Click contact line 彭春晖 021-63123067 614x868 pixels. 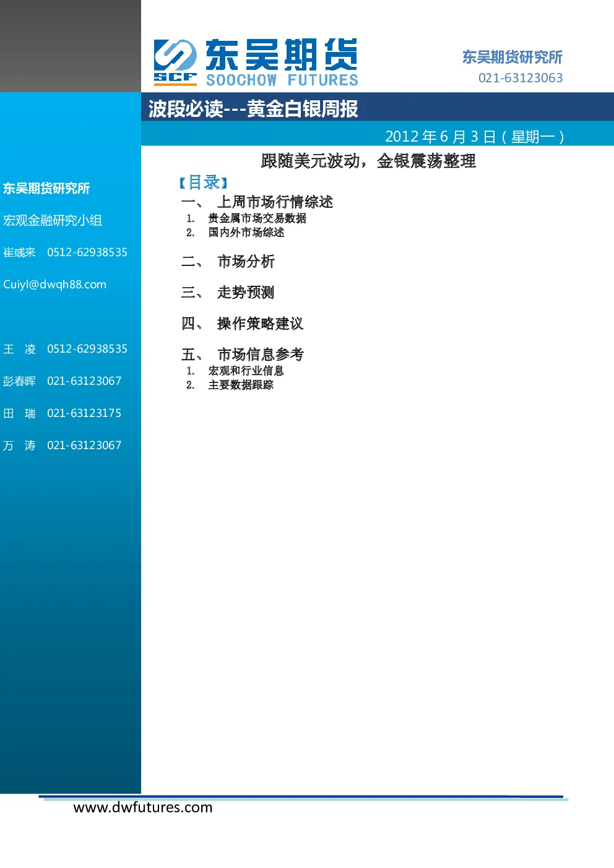[x=62, y=381]
